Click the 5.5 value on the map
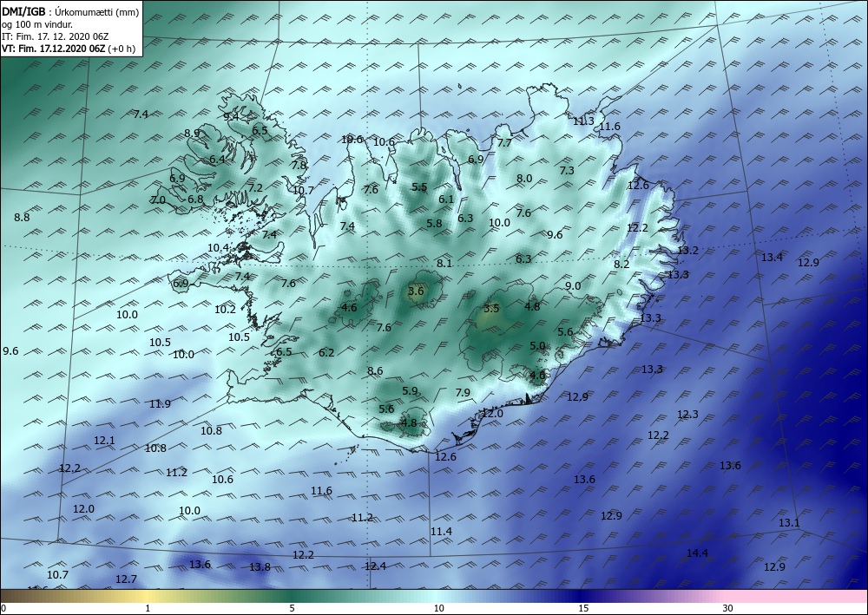This screenshot has width=868, height=615. 419,187
